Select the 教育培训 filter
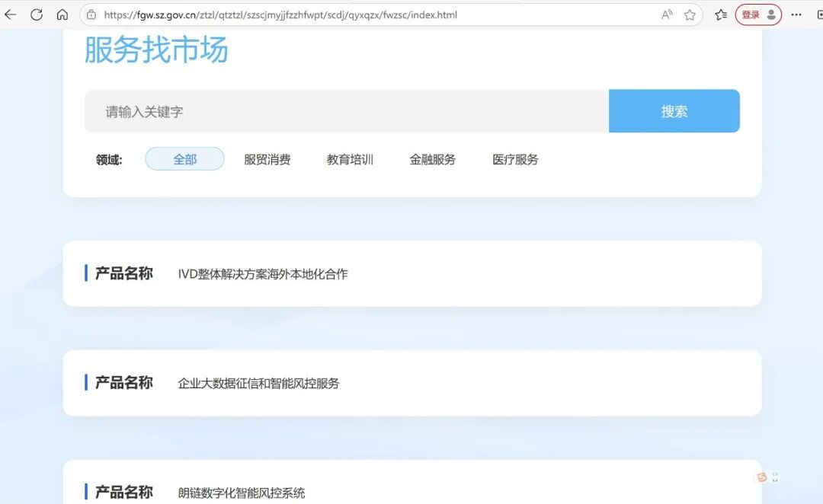Viewport: 823px width, 504px height. [349, 159]
